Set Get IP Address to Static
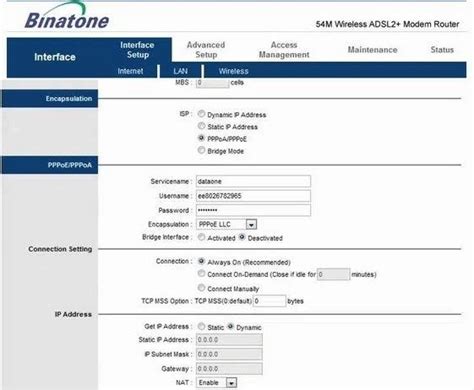The height and width of the screenshot is (390, 474). [201, 326]
